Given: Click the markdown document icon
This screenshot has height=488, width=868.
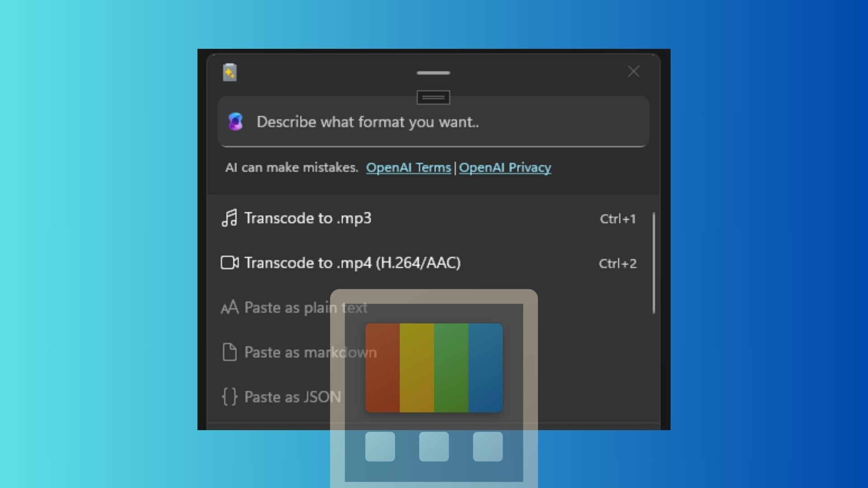Looking at the screenshot, I should point(230,352).
